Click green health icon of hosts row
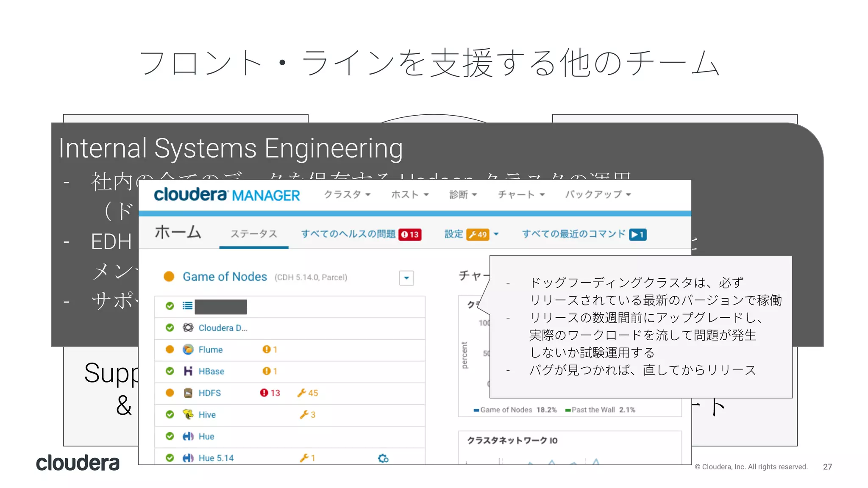The height and width of the screenshot is (488, 868). tap(170, 306)
